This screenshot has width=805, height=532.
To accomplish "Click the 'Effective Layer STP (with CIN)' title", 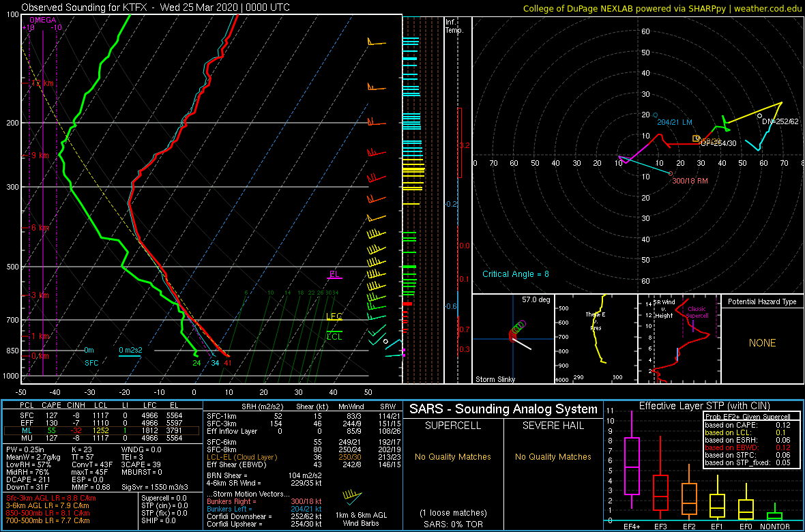I will point(703,407).
